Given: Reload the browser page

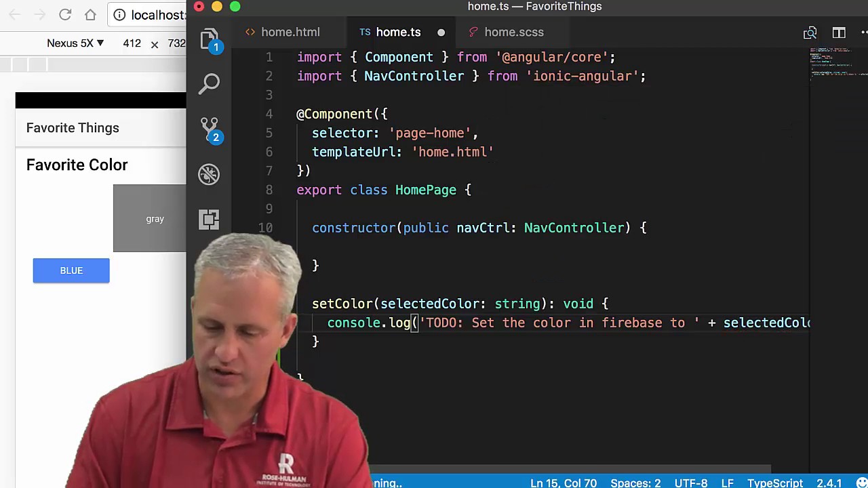Looking at the screenshot, I should (x=65, y=14).
